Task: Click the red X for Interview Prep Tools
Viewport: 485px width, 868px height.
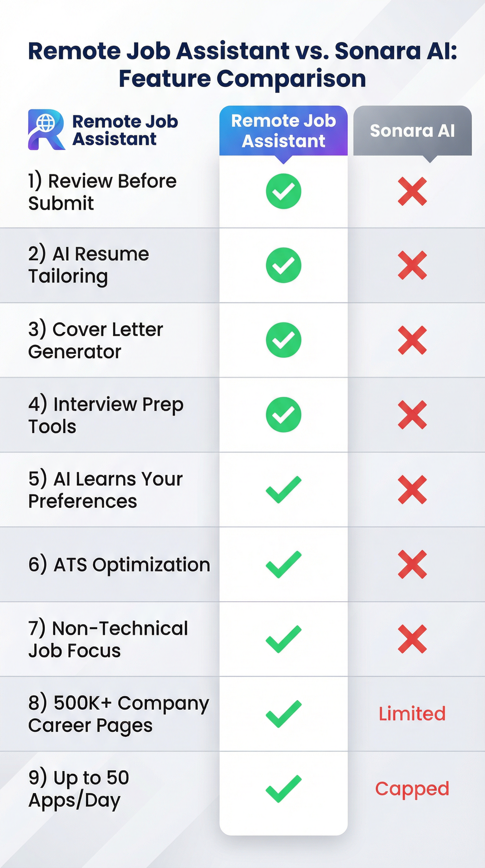Action: pyautogui.click(x=412, y=414)
